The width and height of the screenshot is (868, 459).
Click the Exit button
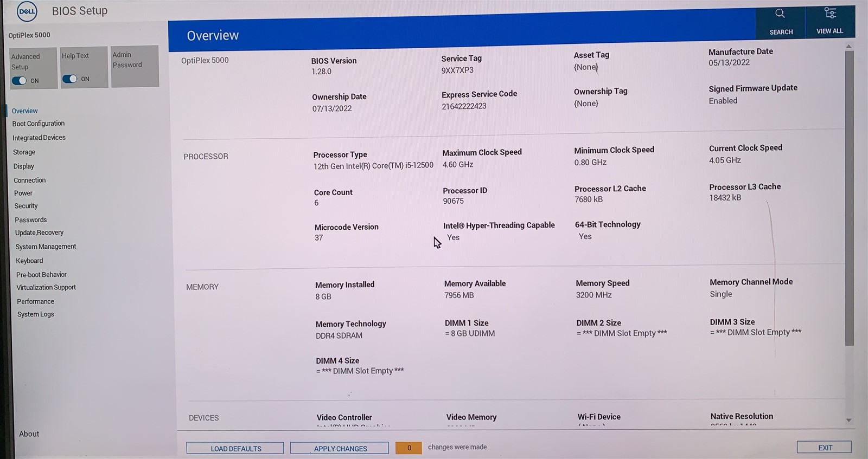point(824,447)
